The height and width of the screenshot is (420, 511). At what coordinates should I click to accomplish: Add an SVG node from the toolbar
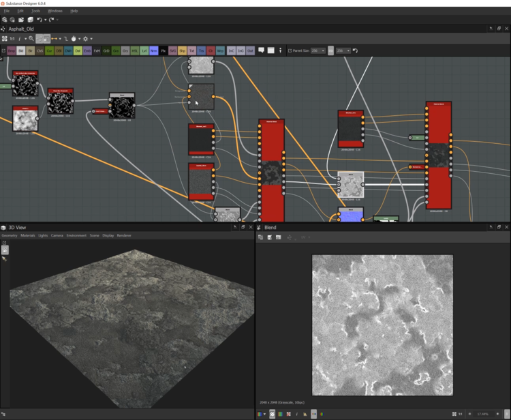[x=173, y=51]
